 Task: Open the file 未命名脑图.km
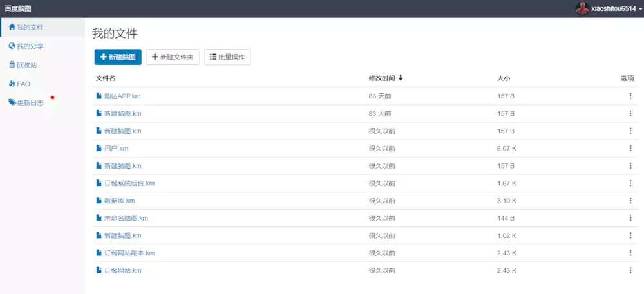click(126, 218)
